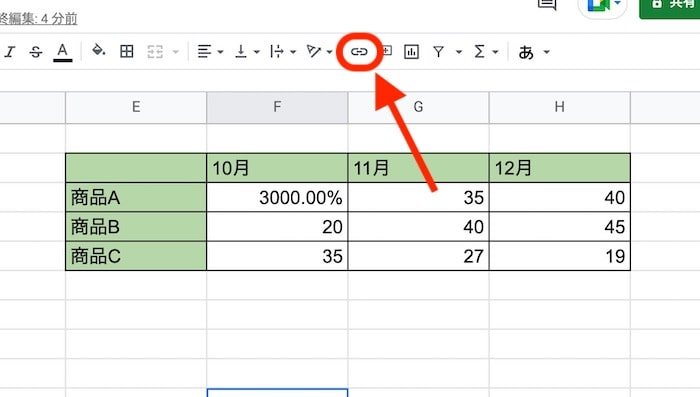Expand the functions dropdown arrow
This screenshot has width=700, height=397.
click(496, 52)
